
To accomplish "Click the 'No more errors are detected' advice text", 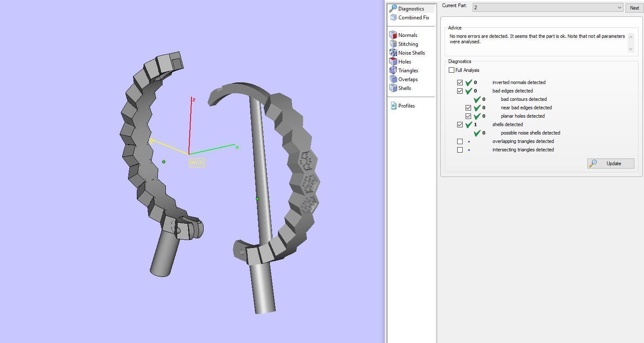I will 537,39.
